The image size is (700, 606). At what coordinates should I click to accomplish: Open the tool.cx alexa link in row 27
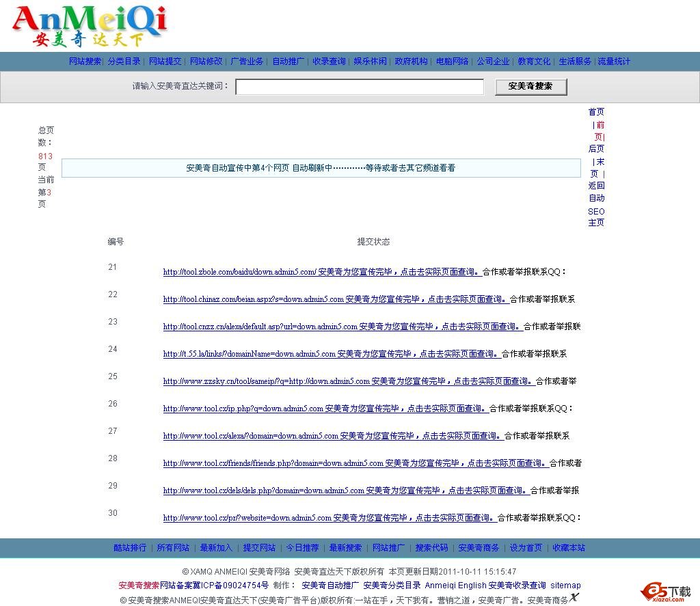coord(333,435)
